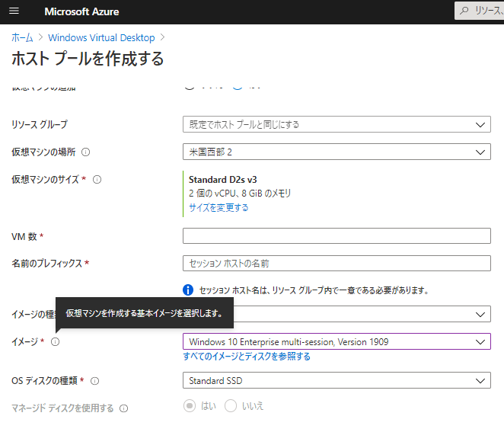
Task: Click info icon next to OS ディスクの種類
Action: (x=95, y=381)
